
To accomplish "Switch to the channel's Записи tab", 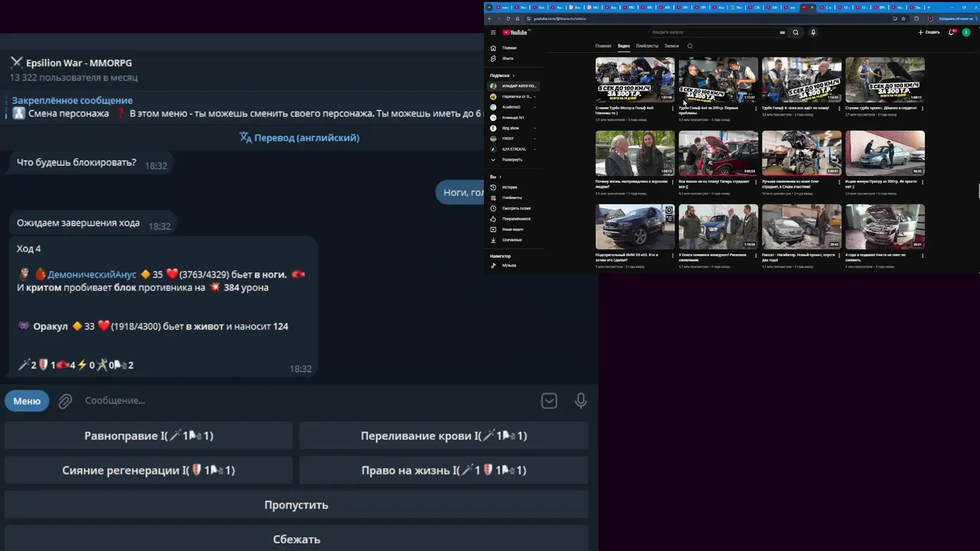I will pos(671,46).
